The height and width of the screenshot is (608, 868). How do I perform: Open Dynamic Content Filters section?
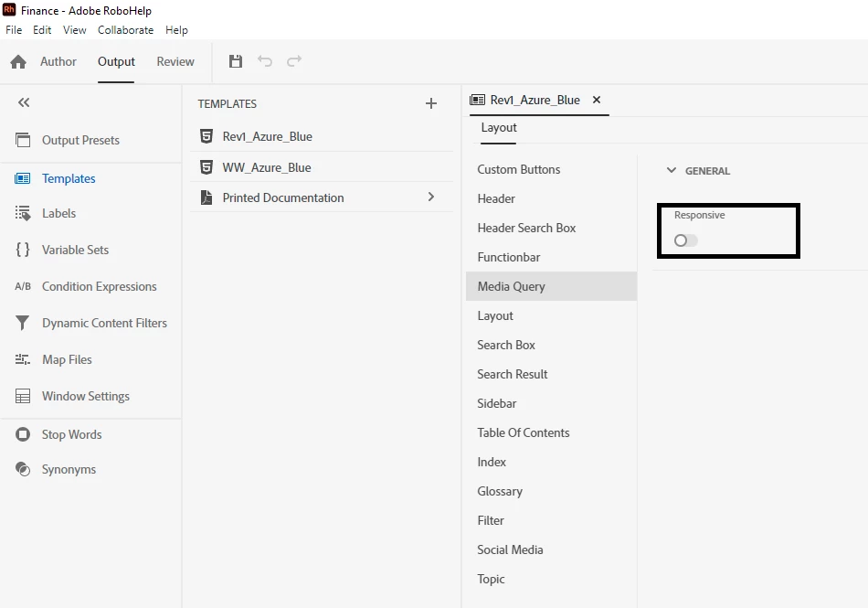[105, 323]
